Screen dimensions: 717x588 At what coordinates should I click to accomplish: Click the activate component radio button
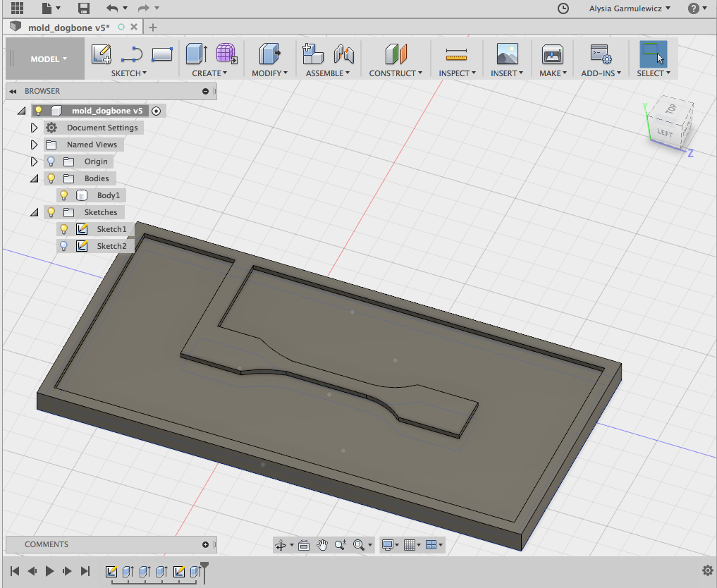[156, 111]
